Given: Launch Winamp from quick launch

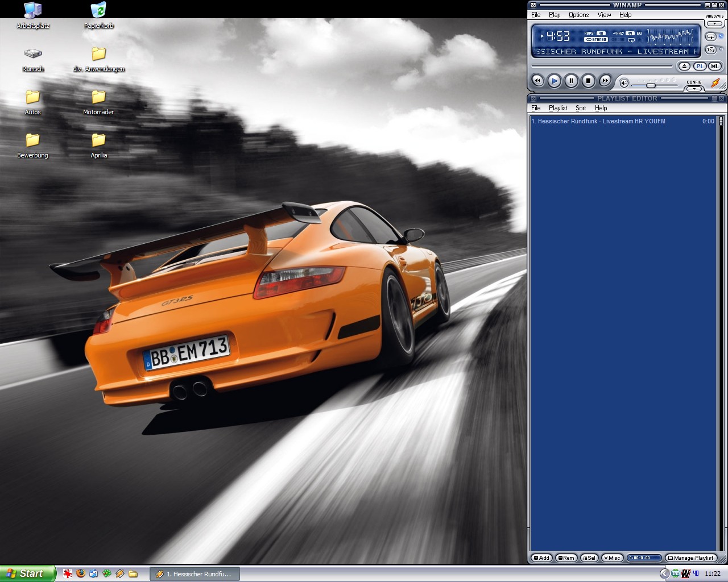Looking at the screenshot, I should (120, 573).
